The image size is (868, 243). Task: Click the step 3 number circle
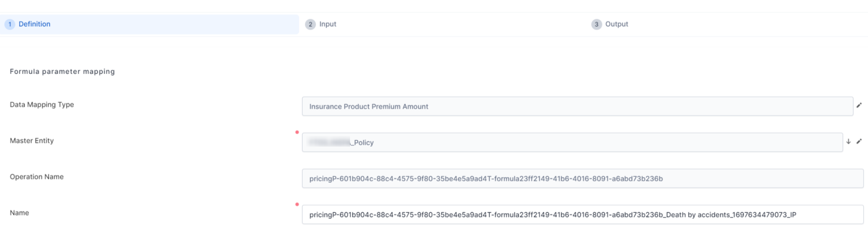[x=596, y=24]
